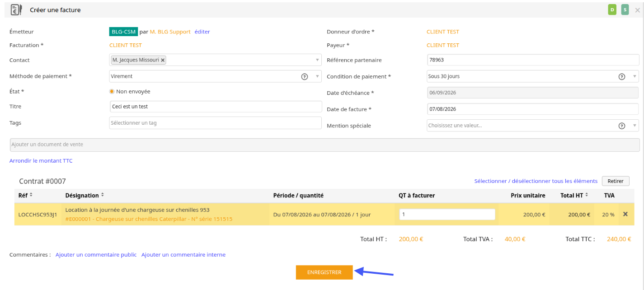This screenshot has height=290, width=644.
Task: Click Ajouter un commentaire interne
Action: 183,255
